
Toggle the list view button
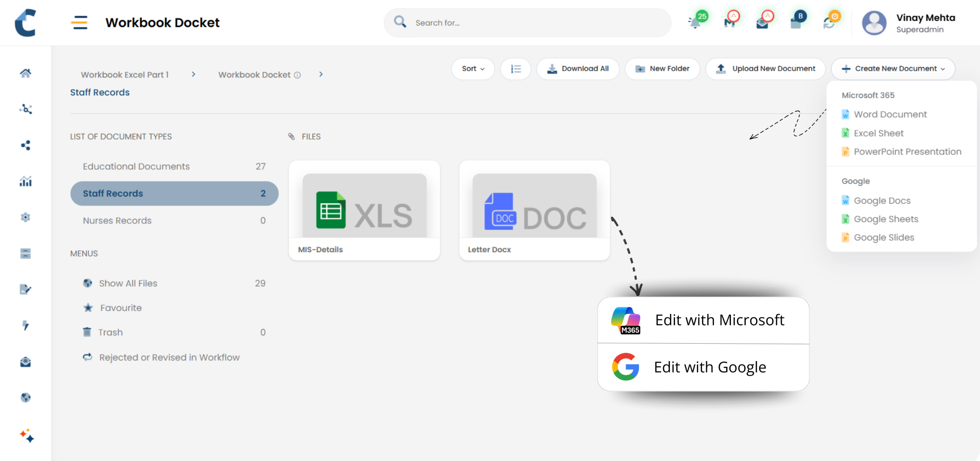pyautogui.click(x=516, y=69)
